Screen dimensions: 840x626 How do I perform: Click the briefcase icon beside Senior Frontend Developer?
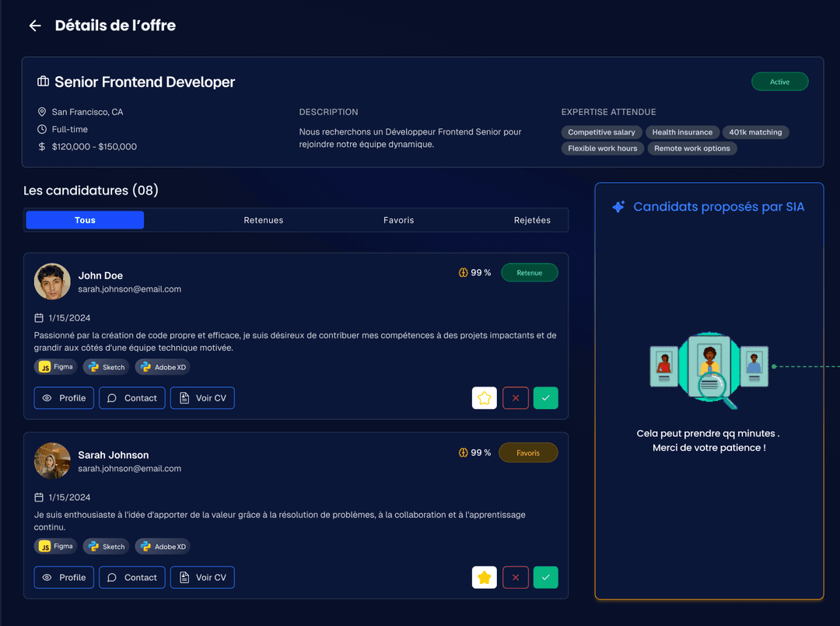tap(44, 82)
